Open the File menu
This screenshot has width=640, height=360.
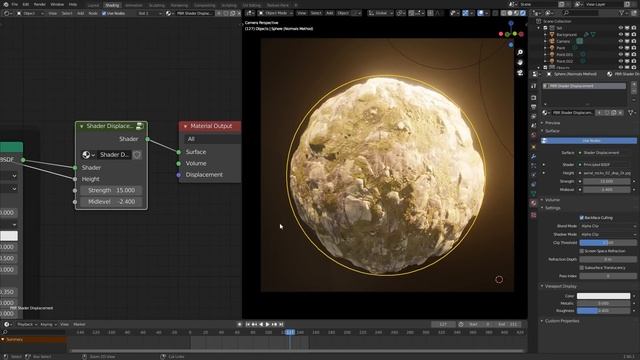click(x=15, y=4)
